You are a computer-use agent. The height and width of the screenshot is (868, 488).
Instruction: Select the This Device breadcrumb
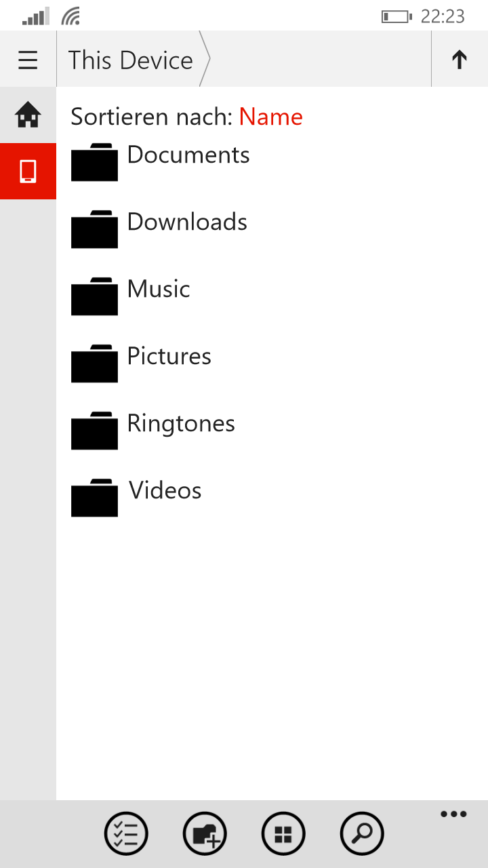click(131, 60)
